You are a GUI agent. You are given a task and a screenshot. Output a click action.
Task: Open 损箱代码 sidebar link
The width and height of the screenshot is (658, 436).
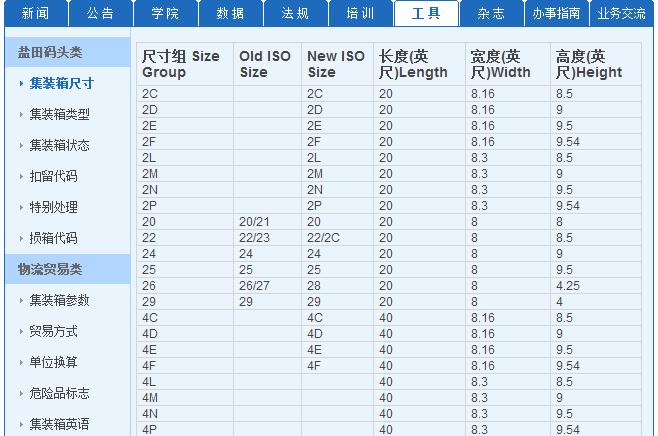coord(53,238)
